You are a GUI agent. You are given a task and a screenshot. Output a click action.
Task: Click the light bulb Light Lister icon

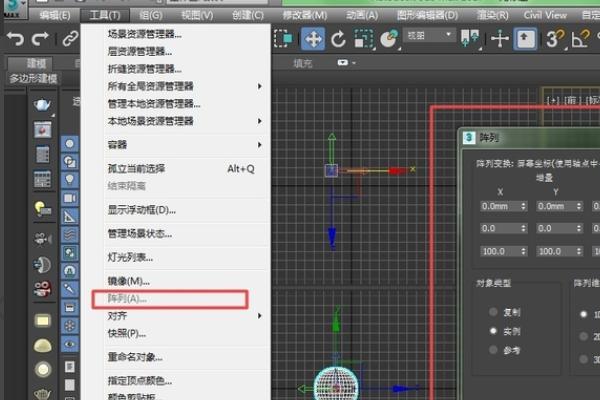[x=42, y=209]
